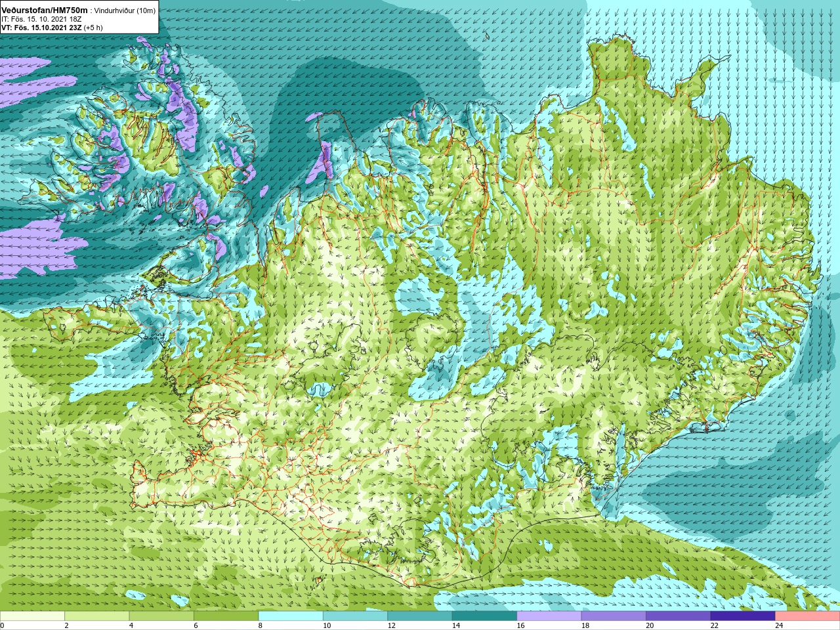Click the legend scale label "24"
840x630 pixels.
[x=780, y=626]
